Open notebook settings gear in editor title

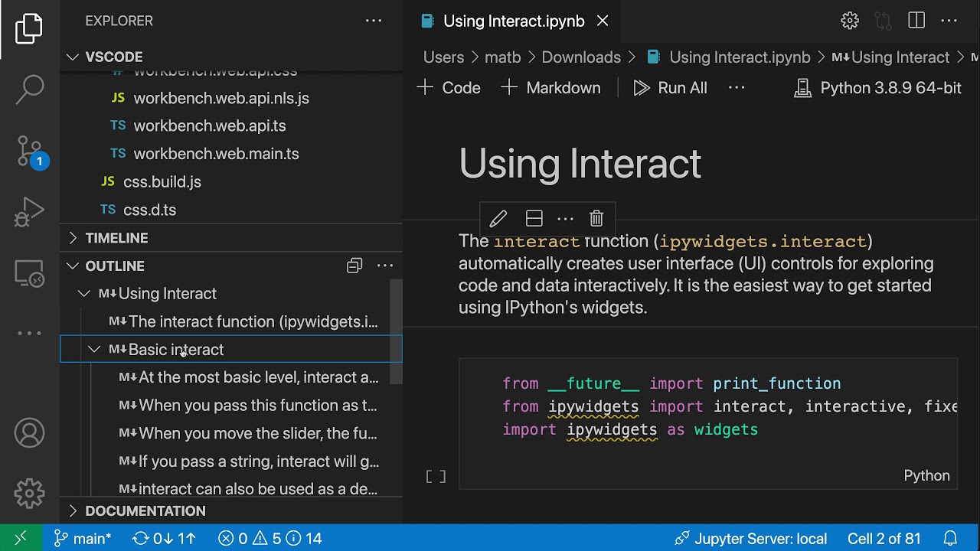point(850,21)
